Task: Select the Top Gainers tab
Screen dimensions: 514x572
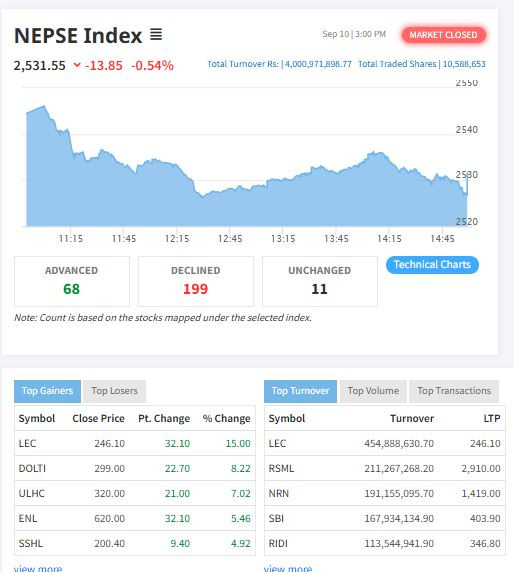Action: [47, 391]
